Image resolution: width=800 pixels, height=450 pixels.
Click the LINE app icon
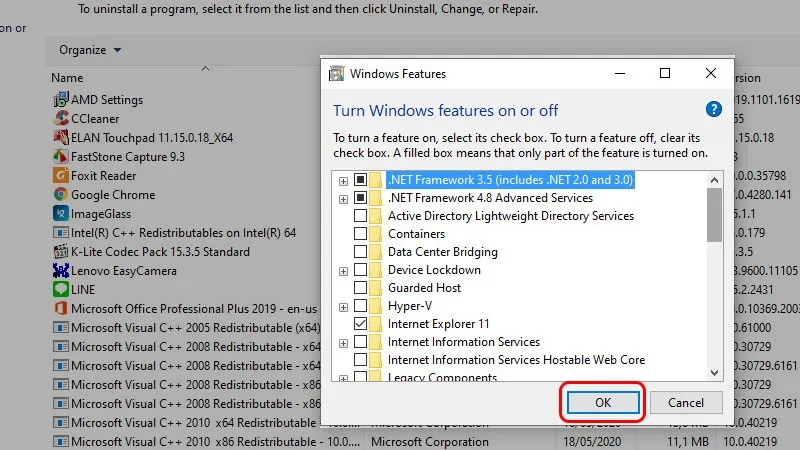coord(60,289)
